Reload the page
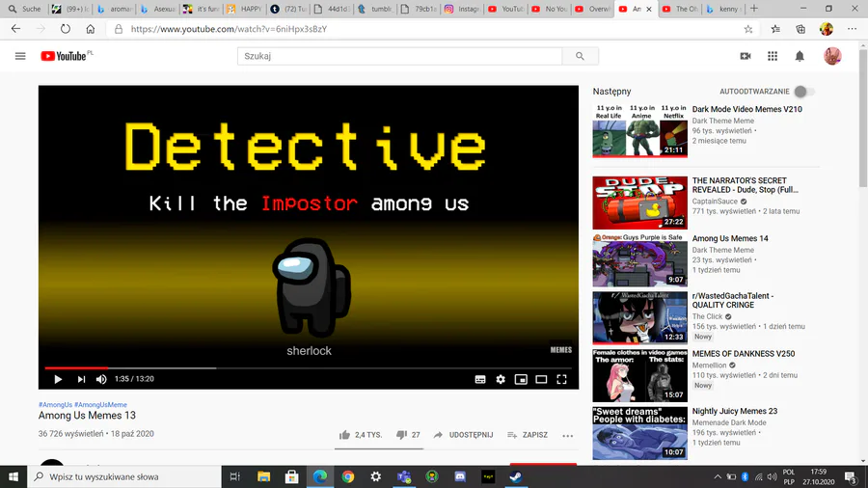The image size is (868, 488). (x=66, y=29)
